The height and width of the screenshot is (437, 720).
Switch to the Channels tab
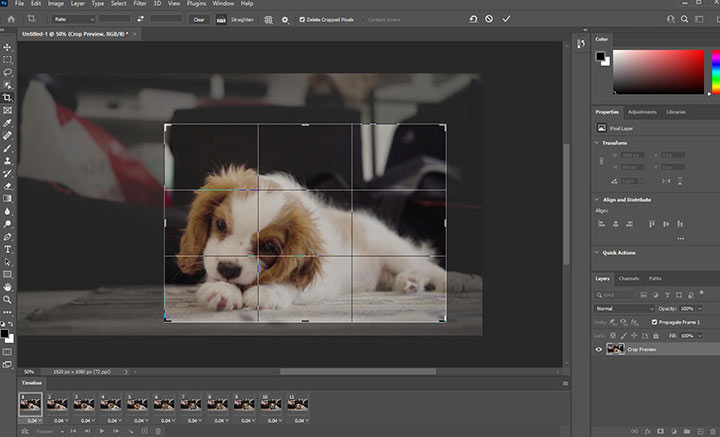pos(629,278)
